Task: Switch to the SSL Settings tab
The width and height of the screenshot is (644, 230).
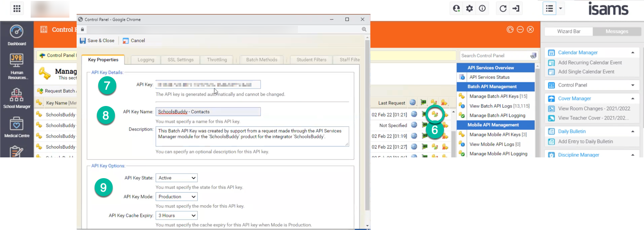Action: click(180, 60)
